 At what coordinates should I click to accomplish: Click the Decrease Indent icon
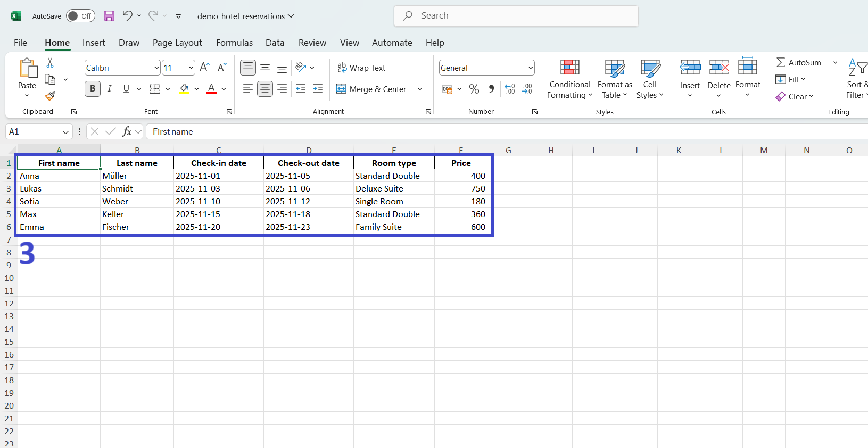(x=301, y=89)
